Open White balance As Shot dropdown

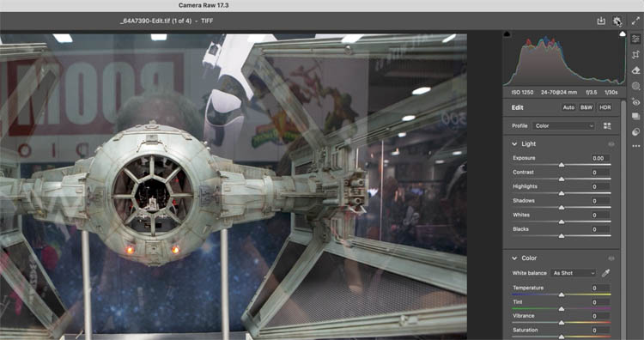click(573, 273)
